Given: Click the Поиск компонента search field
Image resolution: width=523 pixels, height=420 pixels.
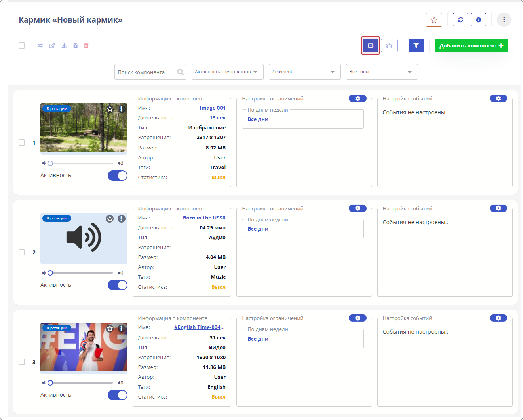Looking at the screenshot, I should tap(146, 72).
